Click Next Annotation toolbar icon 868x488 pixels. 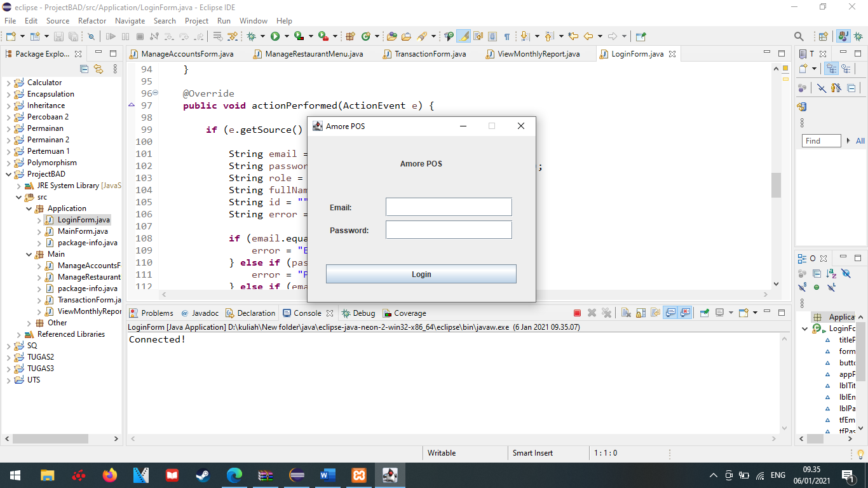(x=525, y=36)
